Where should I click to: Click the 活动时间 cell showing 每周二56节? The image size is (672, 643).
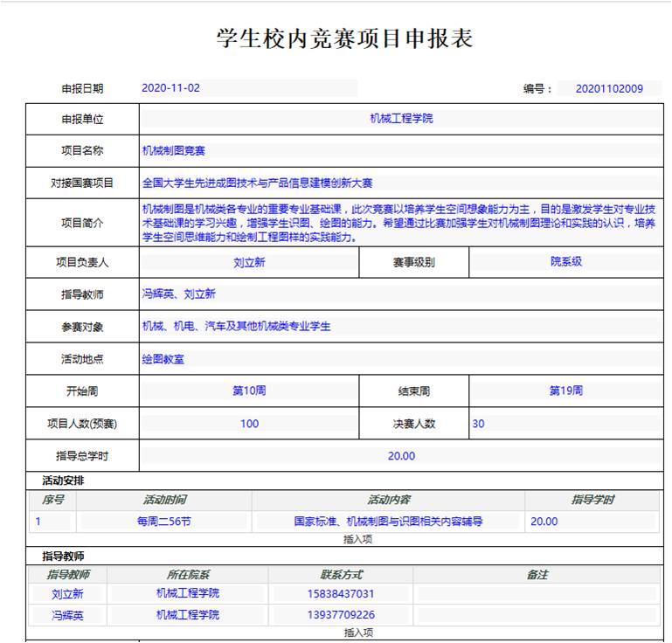[x=163, y=522]
